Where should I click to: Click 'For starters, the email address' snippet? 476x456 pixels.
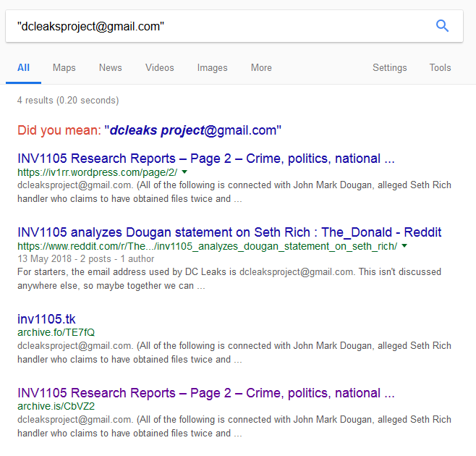(229, 279)
